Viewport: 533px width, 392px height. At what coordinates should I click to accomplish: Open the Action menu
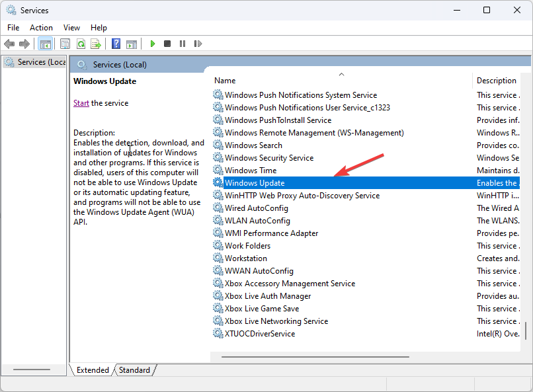point(41,28)
